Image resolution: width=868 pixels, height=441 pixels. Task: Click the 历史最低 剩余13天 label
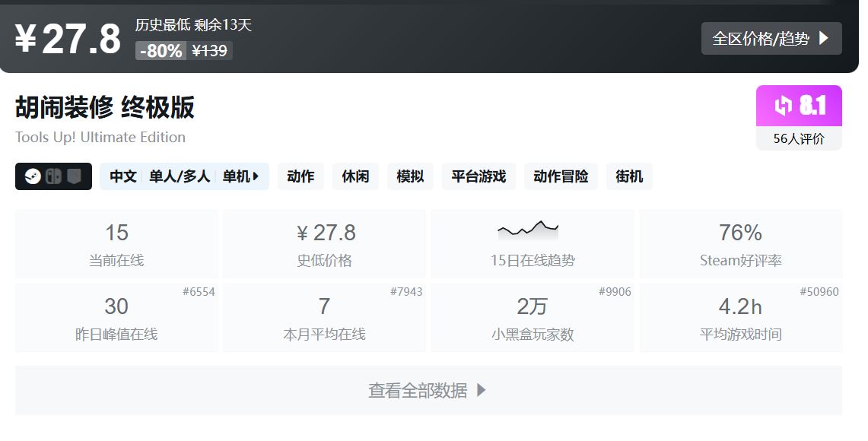click(193, 25)
